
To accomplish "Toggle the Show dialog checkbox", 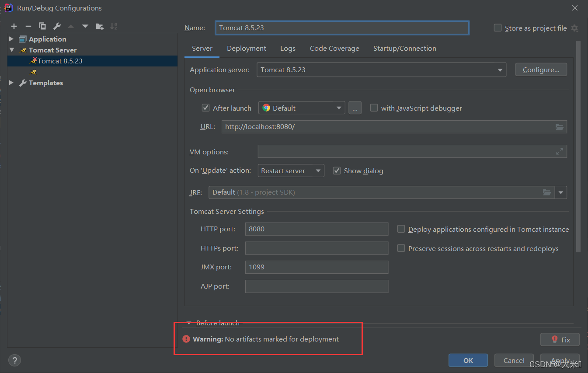I will pyautogui.click(x=337, y=171).
